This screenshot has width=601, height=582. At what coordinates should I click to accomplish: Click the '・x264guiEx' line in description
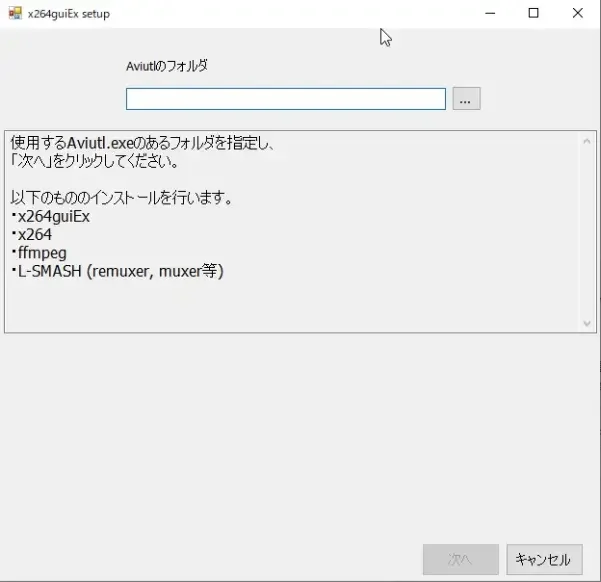[50, 217]
